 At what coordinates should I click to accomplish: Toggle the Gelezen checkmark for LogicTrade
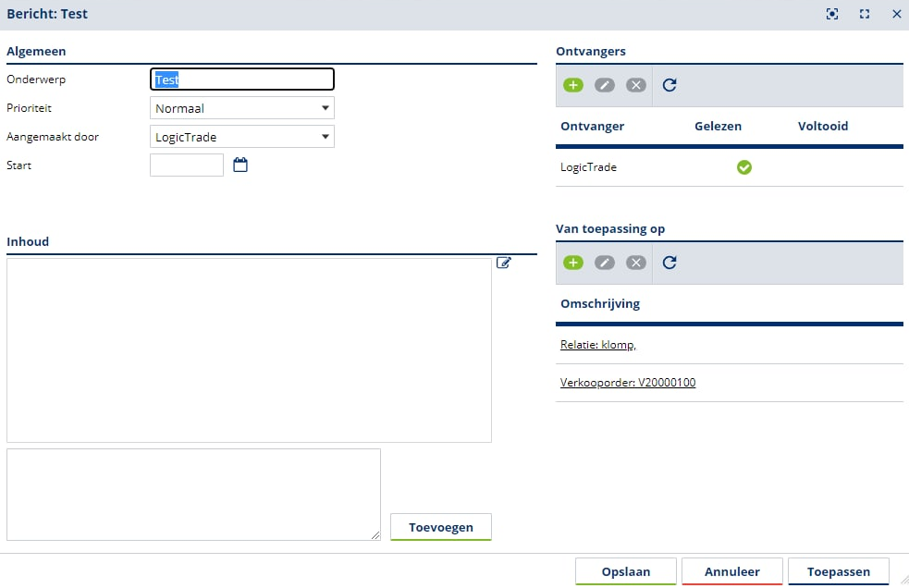(743, 167)
